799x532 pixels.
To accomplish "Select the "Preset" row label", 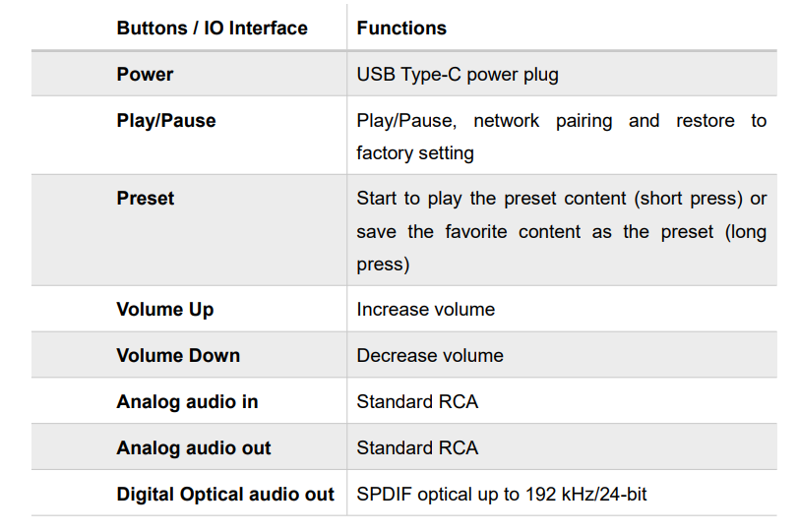I will (x=146, y=198).
